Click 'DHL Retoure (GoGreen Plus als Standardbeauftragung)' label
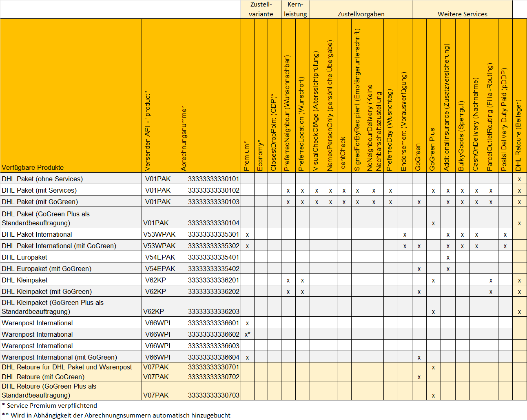Screen dimensions: 527x420 [49, 391]
